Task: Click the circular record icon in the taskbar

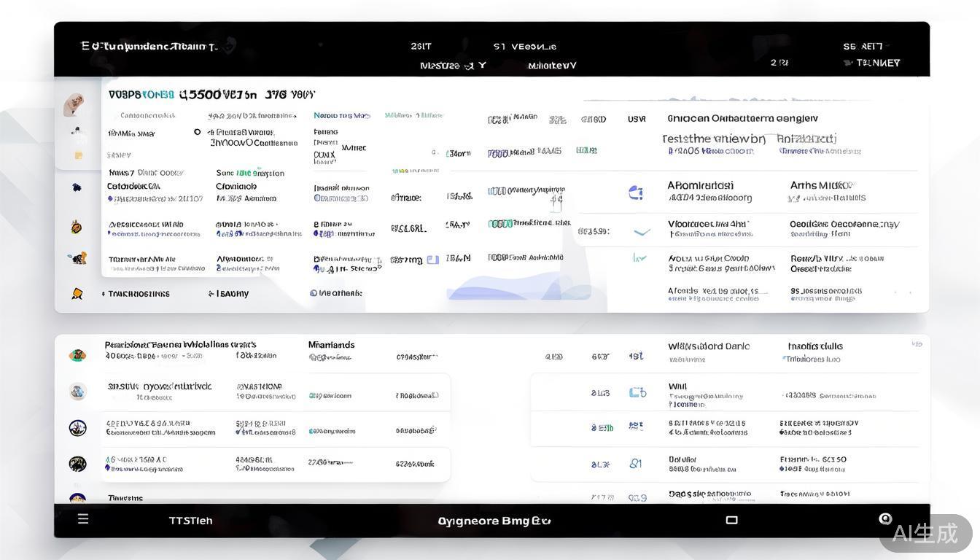Action: tap(885, 518)
